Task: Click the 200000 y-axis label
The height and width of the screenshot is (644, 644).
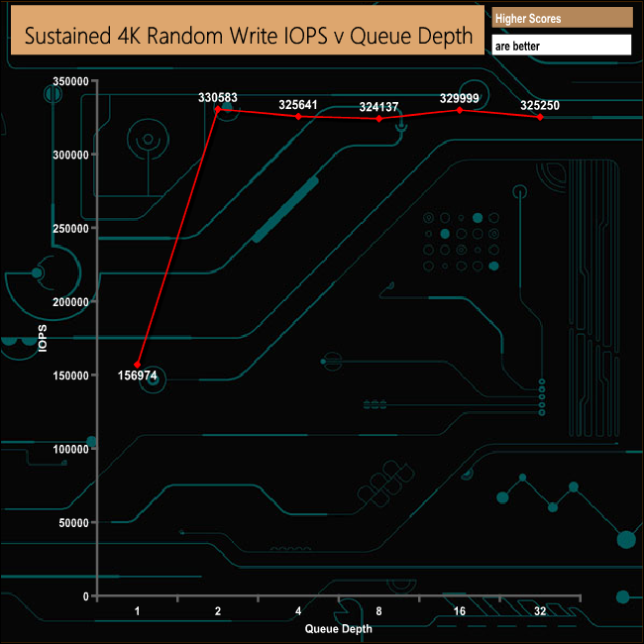Action: [70, 302]
